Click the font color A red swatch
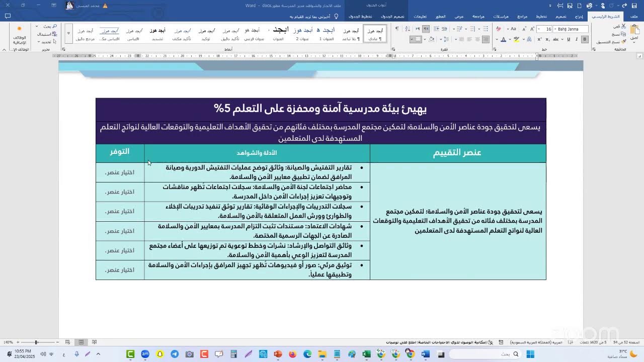The width and height of the screenshot is (644, 362). coord(504,39)
